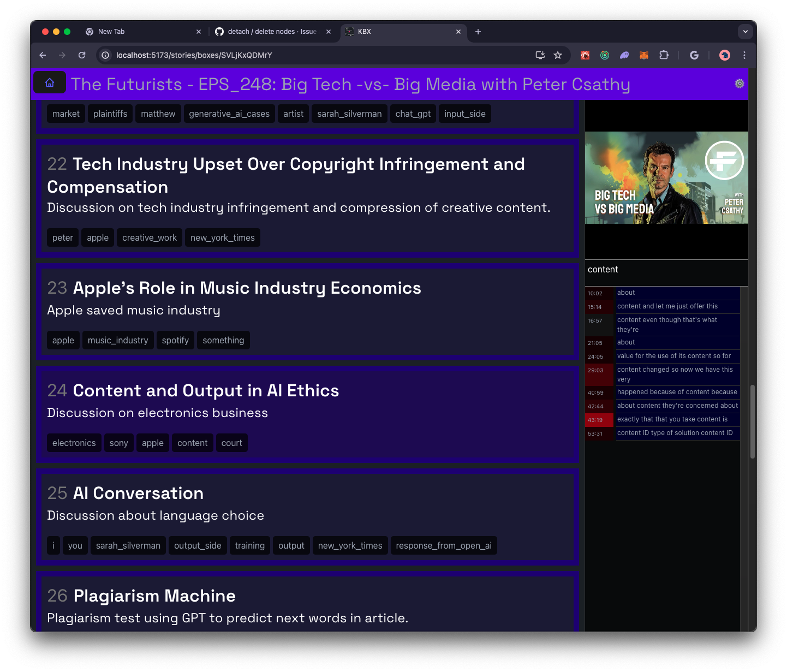This screenshot has height=672, width=787.
Task: Open story 23 Apple's Role in Music Industry
Action: [307, 312]
